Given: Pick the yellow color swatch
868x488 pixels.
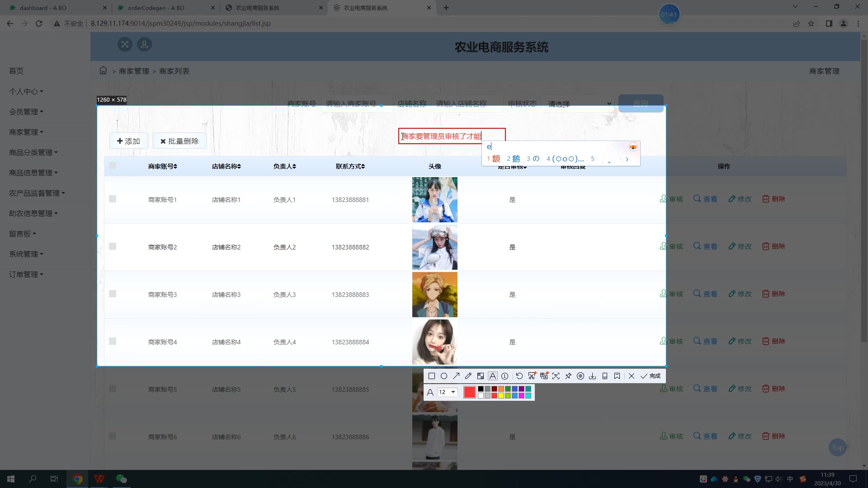Looking at the screenshot, I should tap(501, 396).
